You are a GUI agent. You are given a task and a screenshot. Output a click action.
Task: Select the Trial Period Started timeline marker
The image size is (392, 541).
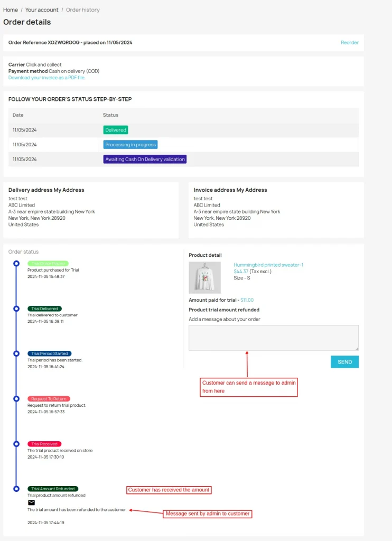click(16, 353)
